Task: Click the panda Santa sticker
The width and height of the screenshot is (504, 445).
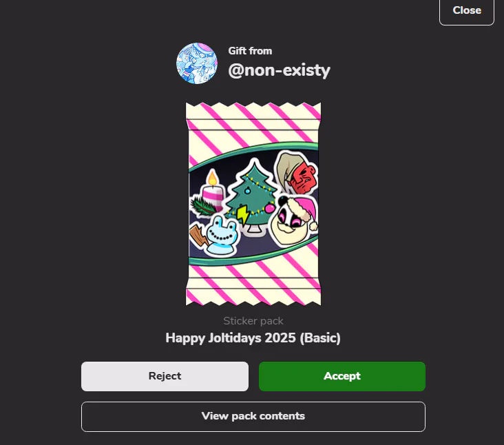Action: pyautogui.click(x=293, y=220)
